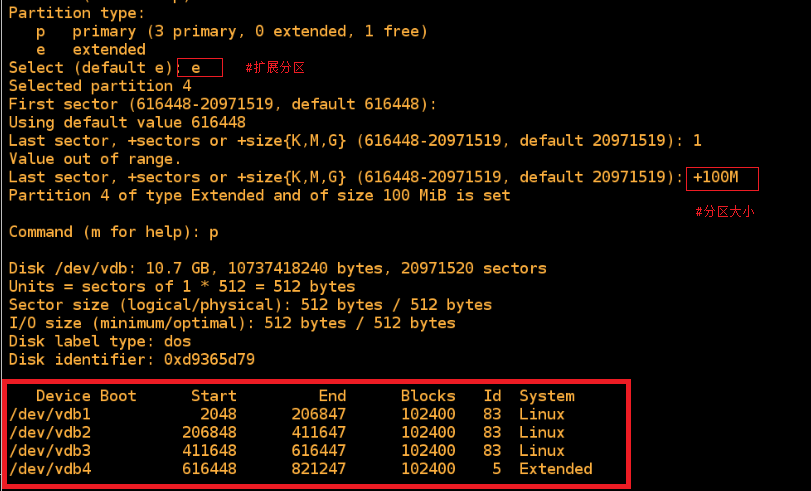Click the Id '83' in the /dev/vdb1 row
This screenshot has height=491, width=811.
[492, 414]
